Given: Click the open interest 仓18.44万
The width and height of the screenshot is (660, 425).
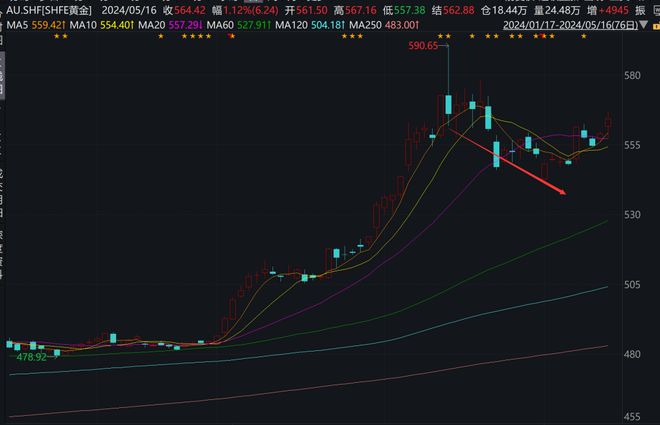Looking at the screenshot, I should 504,10.
